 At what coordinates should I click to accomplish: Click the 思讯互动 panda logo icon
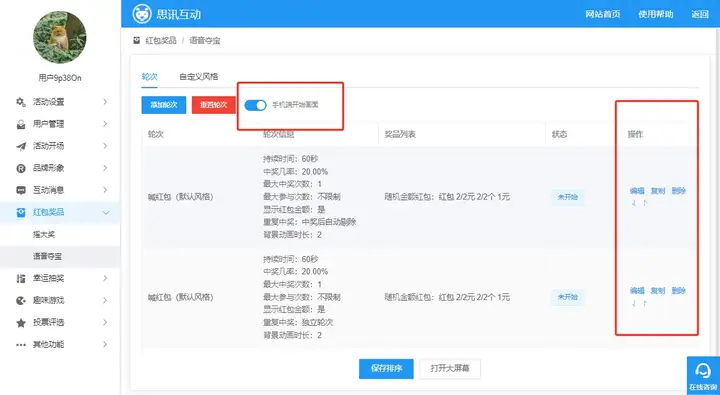point(142,14)
